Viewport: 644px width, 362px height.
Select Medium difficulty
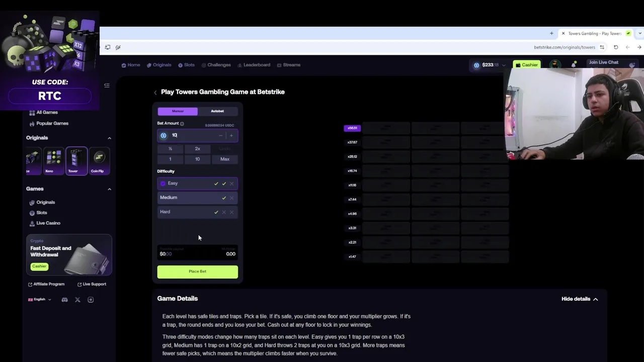197,198
